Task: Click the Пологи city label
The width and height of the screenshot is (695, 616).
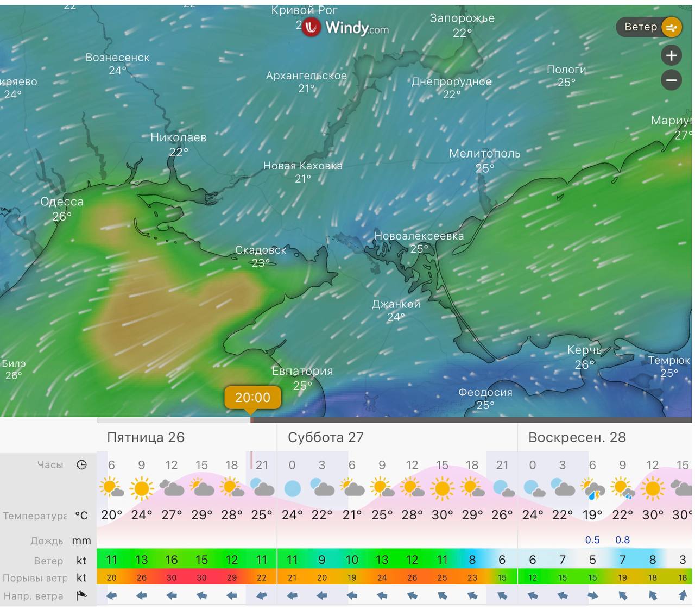Action: (x=566, y=70)
